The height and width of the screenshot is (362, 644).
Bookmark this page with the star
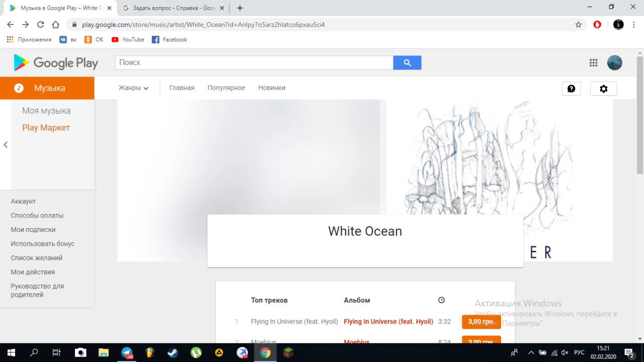pyautogui.click(x=579, y=24)
